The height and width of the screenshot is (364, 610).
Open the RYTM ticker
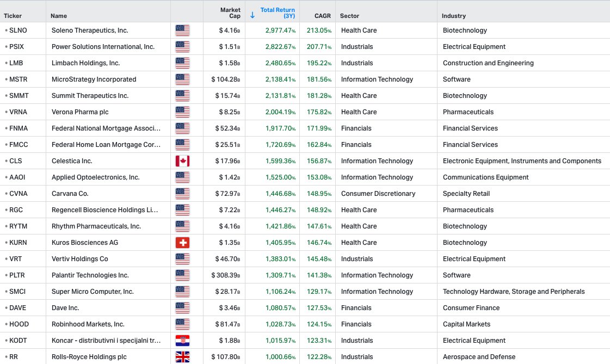pyautogui.click(x=19, y=226)
